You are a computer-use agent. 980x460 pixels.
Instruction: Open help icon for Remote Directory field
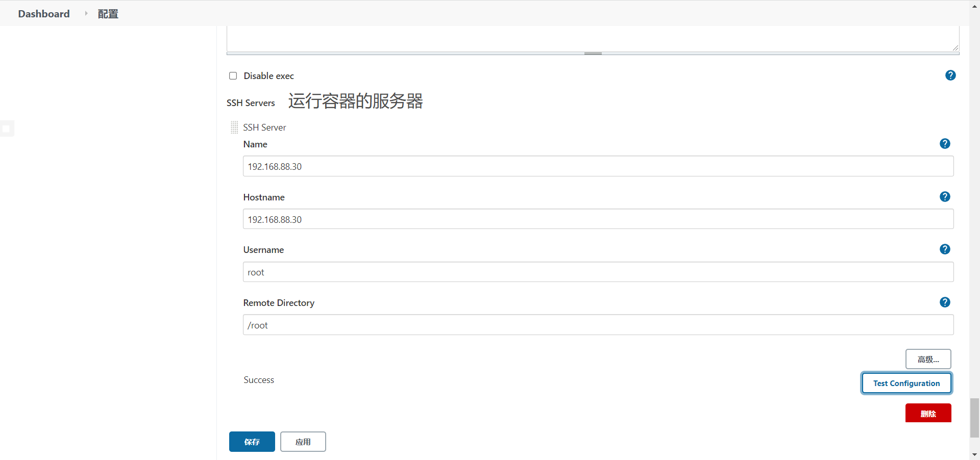coord(945,302)
